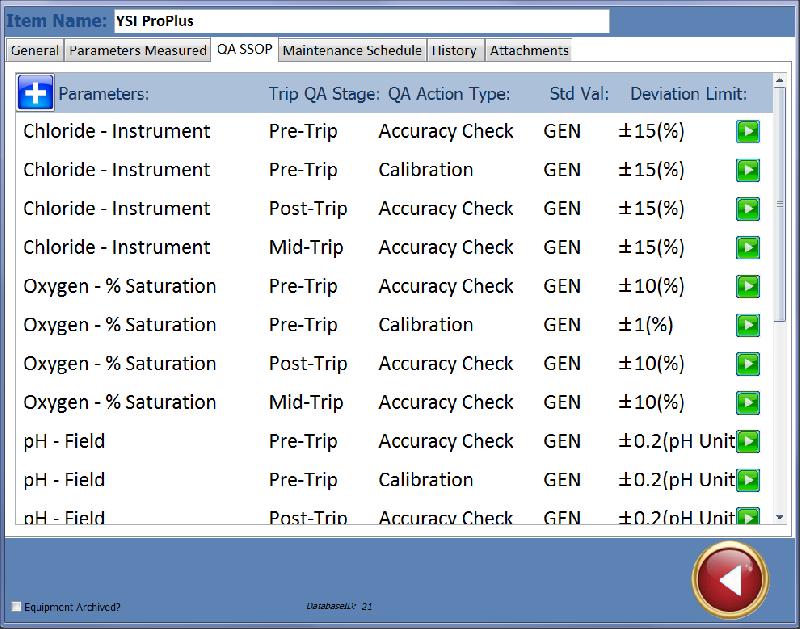
Task: Add a new QA parameter with plus icon
Action: pyautogui.click(x=35, y=92)
